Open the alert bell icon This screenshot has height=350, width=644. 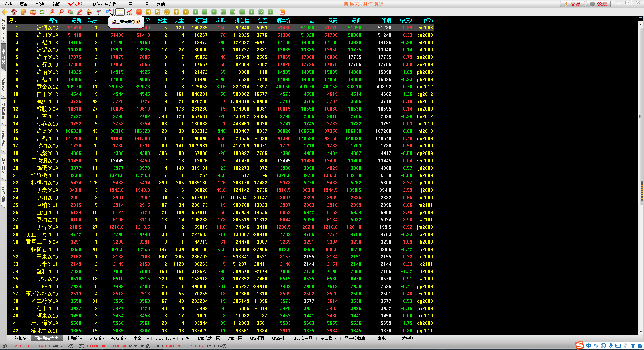coord(89,12)
